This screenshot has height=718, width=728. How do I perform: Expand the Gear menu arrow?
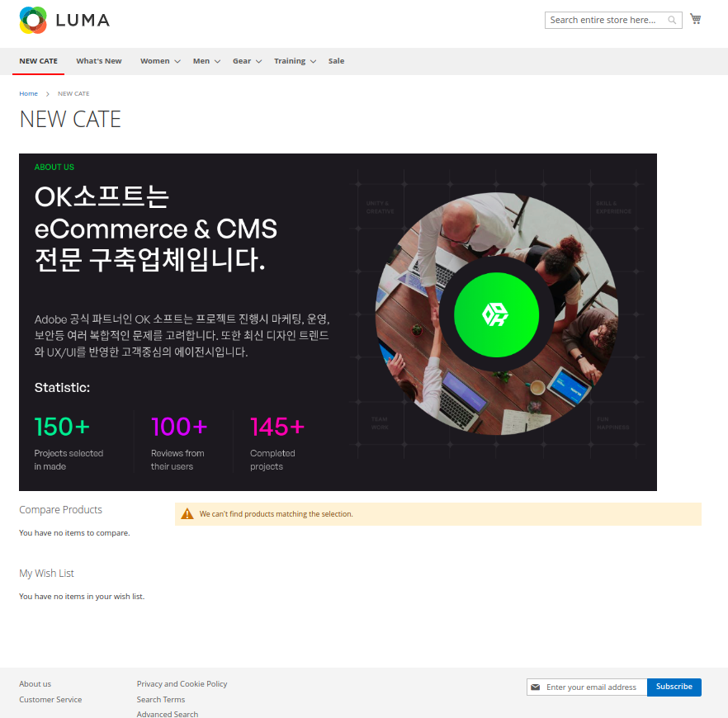tap(258, 61)
